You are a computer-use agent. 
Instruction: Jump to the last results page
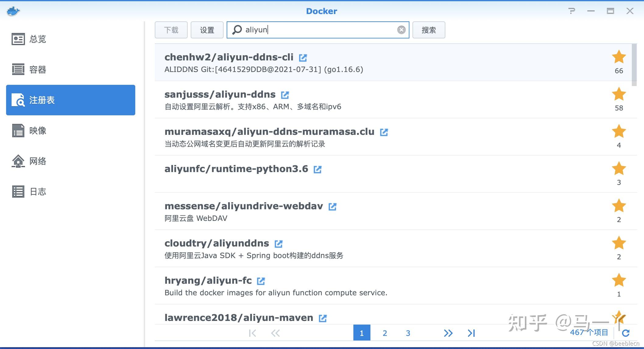(471, 333)
